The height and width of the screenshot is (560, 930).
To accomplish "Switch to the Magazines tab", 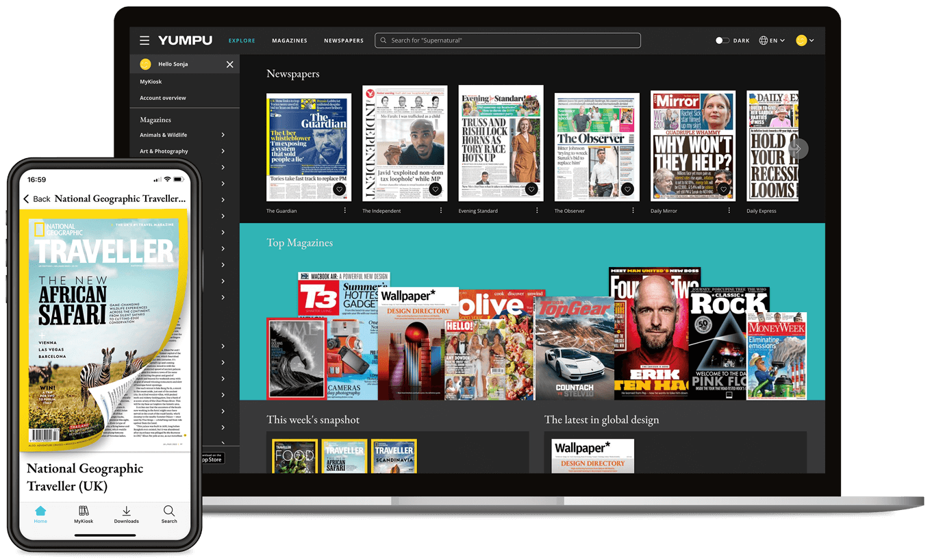I will pos(289,40).
